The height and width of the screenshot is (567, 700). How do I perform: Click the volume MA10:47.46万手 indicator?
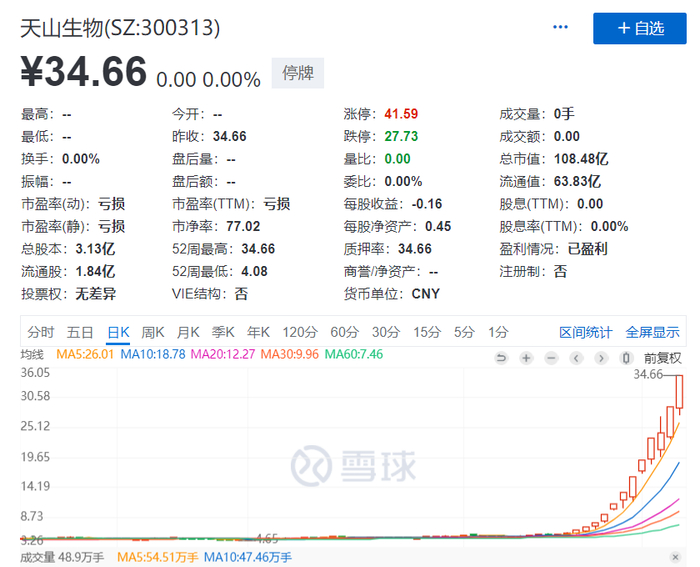(248, 557)
